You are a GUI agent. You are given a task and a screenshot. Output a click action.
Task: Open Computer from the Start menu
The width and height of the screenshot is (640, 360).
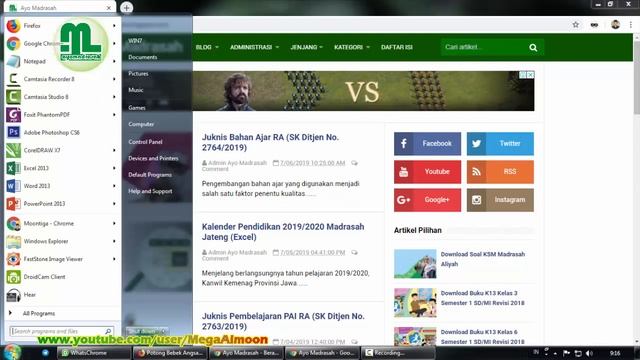pyautogui.click(x=141, y=124)
